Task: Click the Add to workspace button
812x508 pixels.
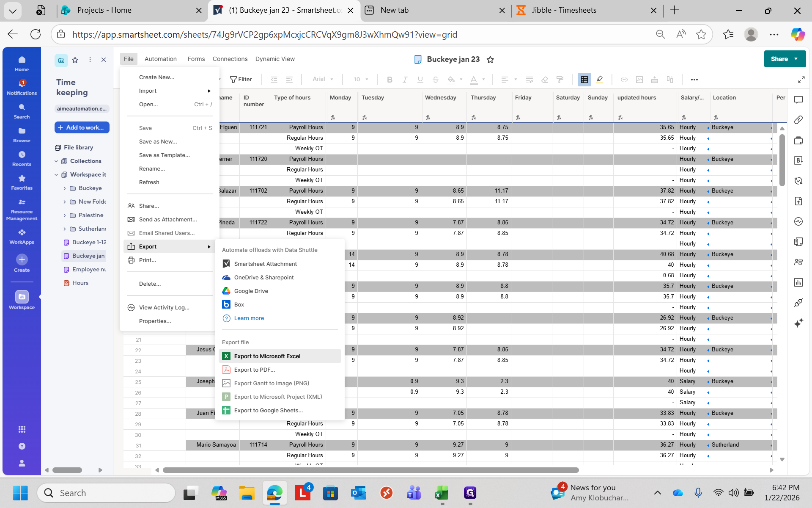Action: [x=82, y=127]
